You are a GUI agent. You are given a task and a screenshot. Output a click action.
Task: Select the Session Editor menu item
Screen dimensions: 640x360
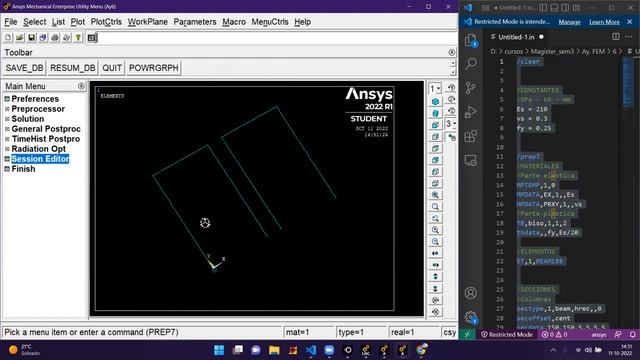tap(40, 159)
